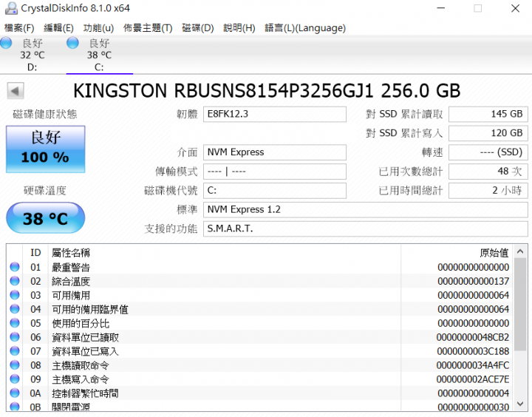This screenshot has height=417, width=532.
Task: Click the C: drive blue status orb
Action: tap(72, 43)
